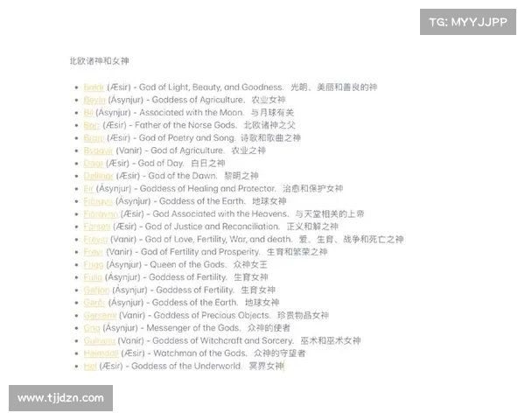Place cursor after 冥界女神 at list end
Viewport: 525px width, 420px height.
pos(284,367)
